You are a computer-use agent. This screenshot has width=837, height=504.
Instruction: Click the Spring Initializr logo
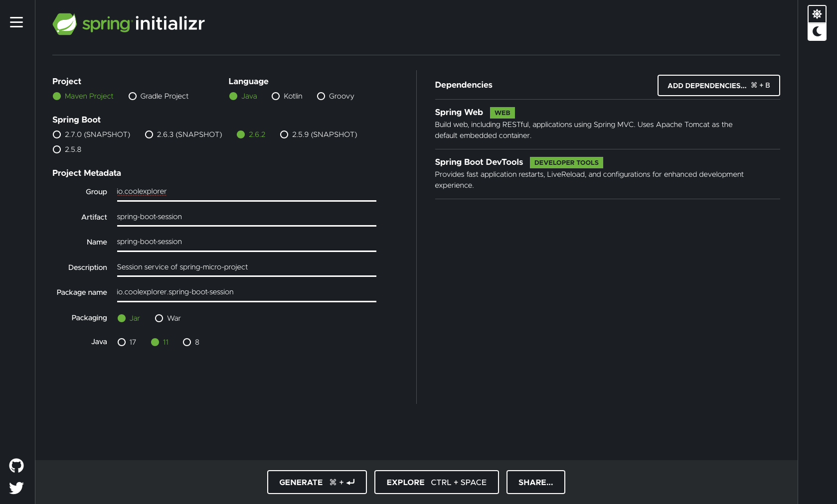129,24
